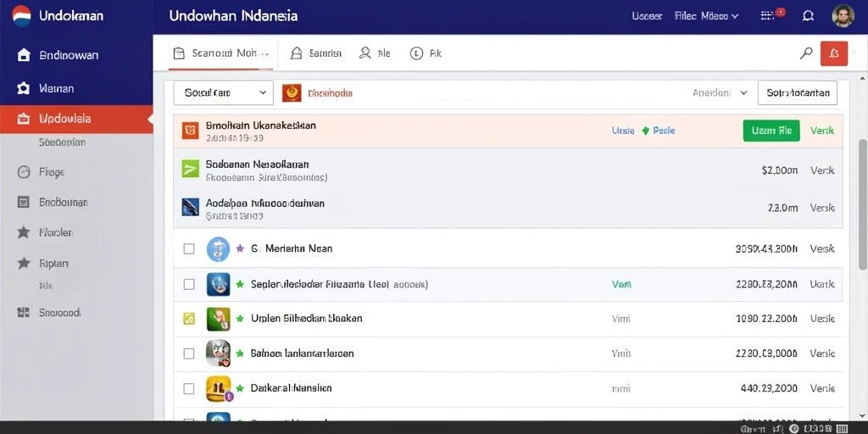Click the red notification bell button
Screen dimensions: 868x434
point(834,53)
